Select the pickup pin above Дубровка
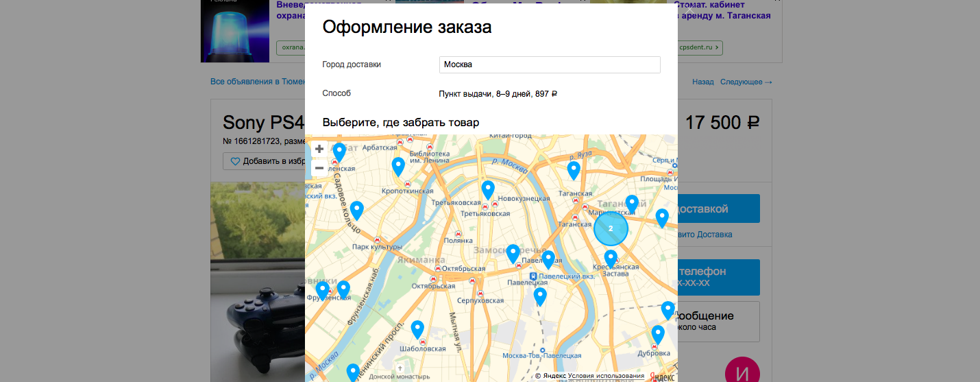980x382 pixels. tap(658, 335)
